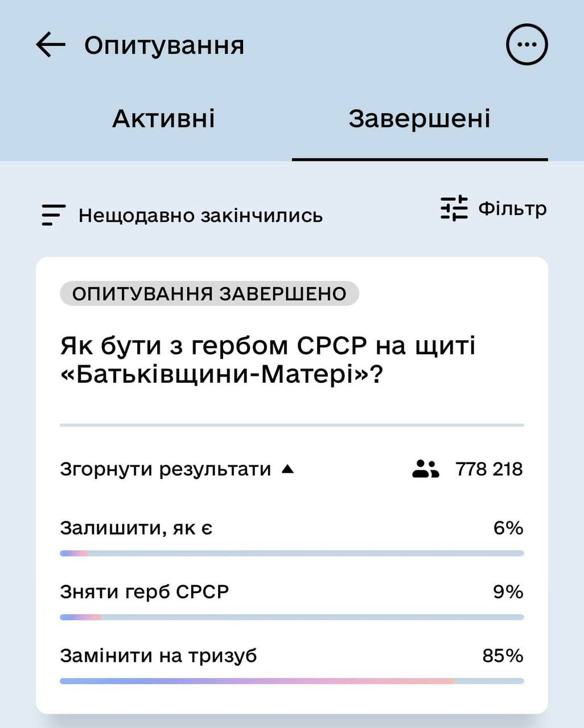Screen dimensions: 584x728
Task: Open poll about герб СРСР question
Action: click(268, 360)
